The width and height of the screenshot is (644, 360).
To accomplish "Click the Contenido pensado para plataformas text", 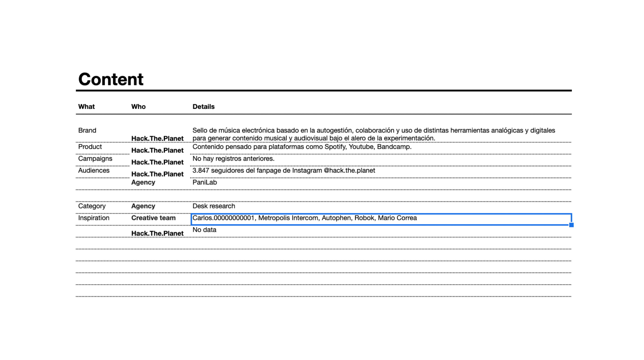I will point(302,147).
